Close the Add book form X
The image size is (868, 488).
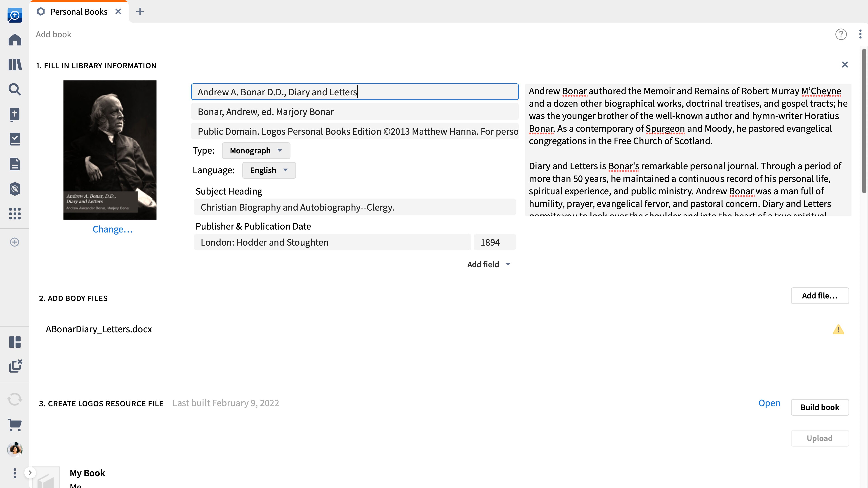[x=844, y=65]
